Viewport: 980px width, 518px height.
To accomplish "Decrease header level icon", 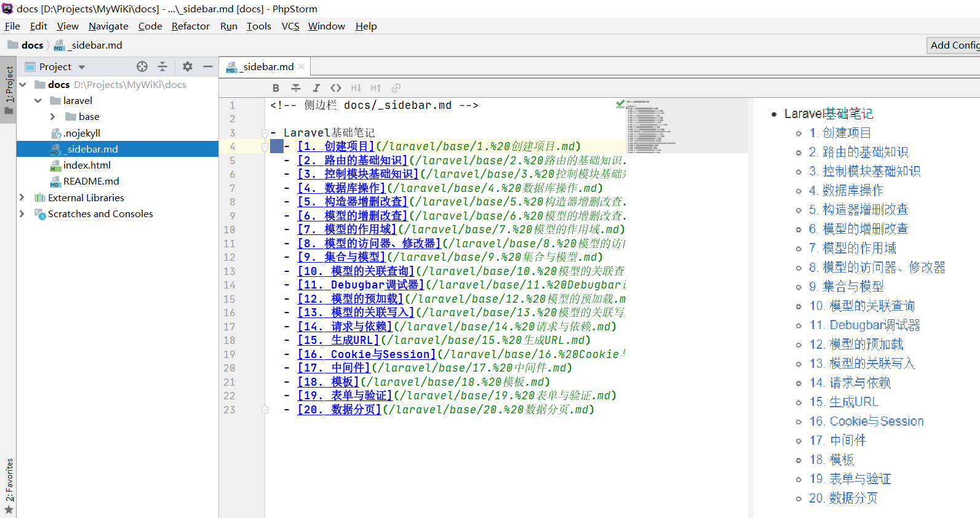I will coord(356,88).
